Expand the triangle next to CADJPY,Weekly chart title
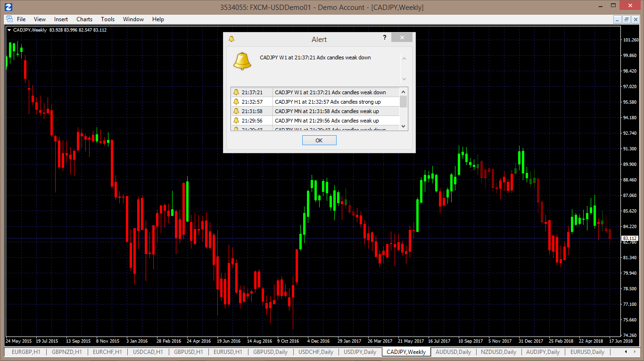The image size is (644, 361). coord(9,30)
